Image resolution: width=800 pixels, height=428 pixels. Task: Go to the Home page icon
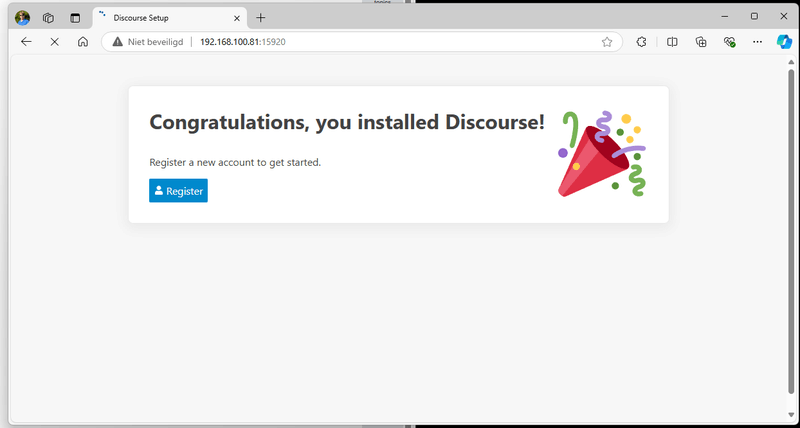pyautogui.click(x=83, y=42)
